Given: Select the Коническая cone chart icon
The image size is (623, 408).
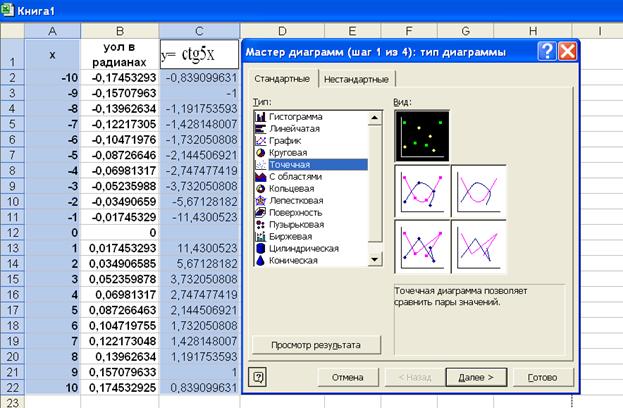Looking at the screenshot, I should point(261,260).
